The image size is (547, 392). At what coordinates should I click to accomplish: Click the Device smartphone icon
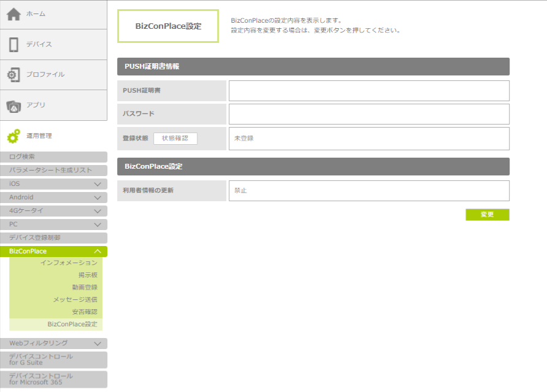point(13,44)
